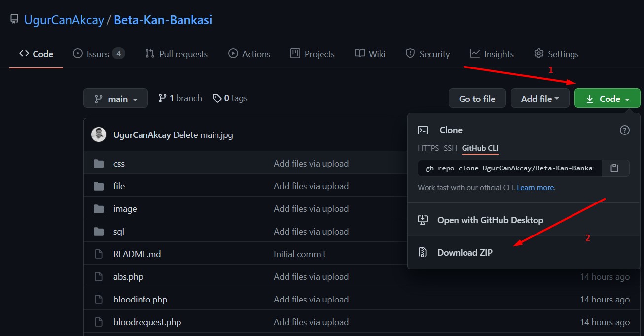Switch cloning to GitHub CLI

point(480,148)
